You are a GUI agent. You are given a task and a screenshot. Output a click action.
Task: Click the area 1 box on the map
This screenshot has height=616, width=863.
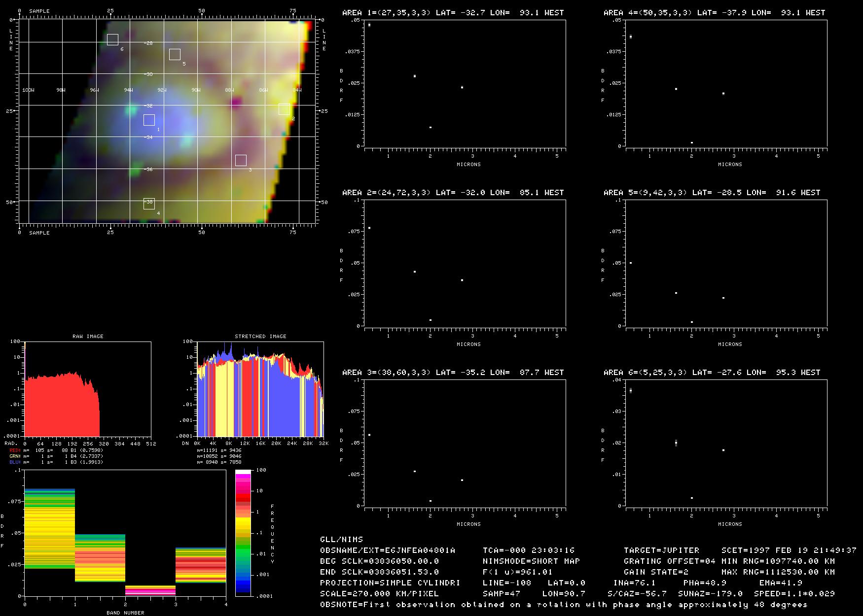[149, 120]
